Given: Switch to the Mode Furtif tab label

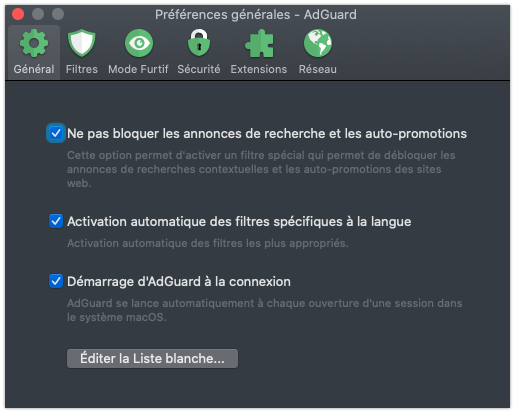Looking at the screenshot, I should [138, 69].
